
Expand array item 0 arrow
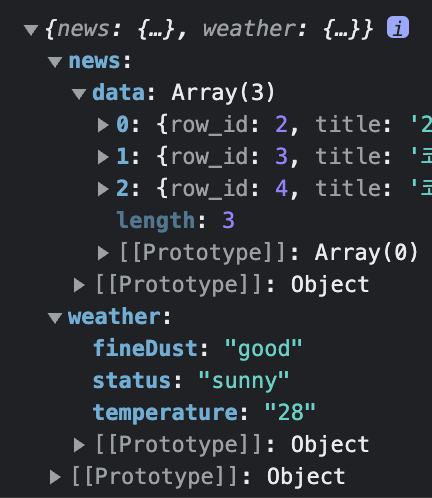click(x=103, y=125)
